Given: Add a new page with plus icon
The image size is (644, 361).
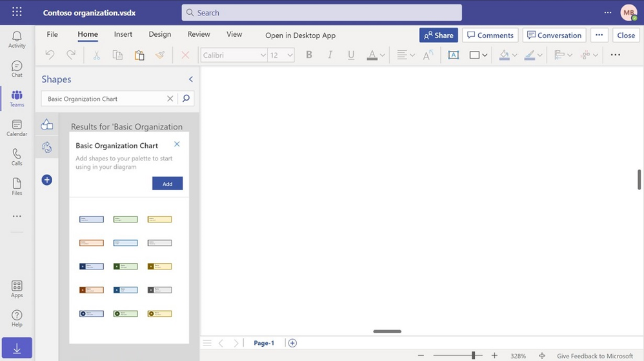Looking at the screenshot, I should point(292,343).
